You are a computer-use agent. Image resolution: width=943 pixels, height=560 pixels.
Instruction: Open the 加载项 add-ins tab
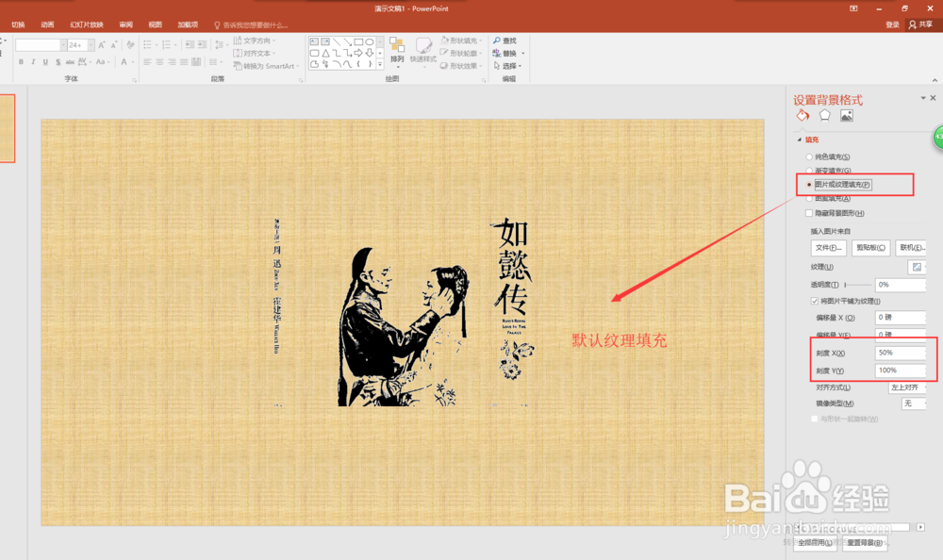[x=188, y=25]
